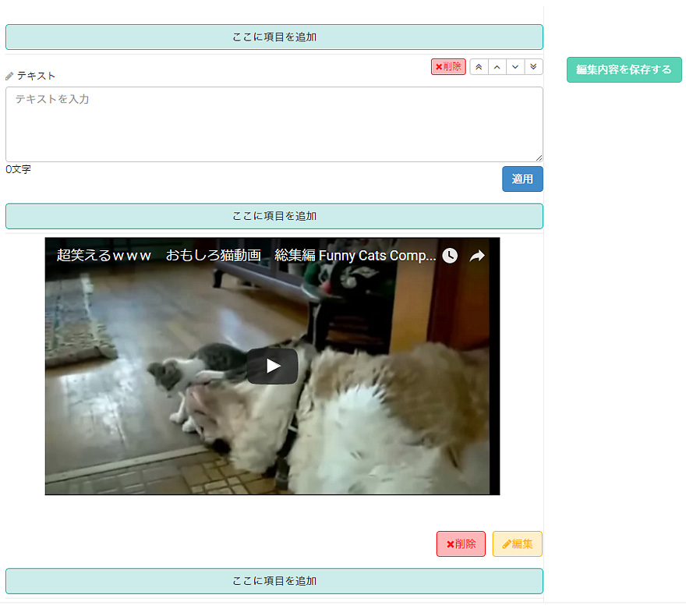Click the 0文字 character count text
Screen dimensions: 686x616
coord(19,169)
